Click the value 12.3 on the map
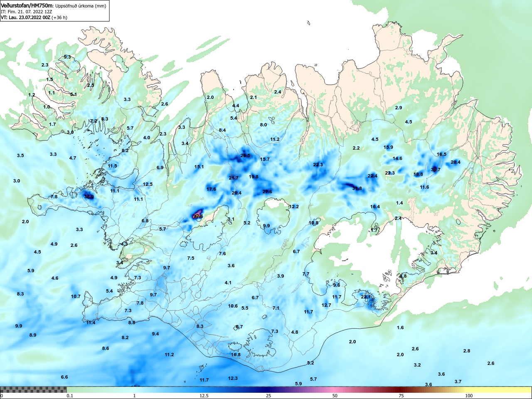 pos(233,378)
